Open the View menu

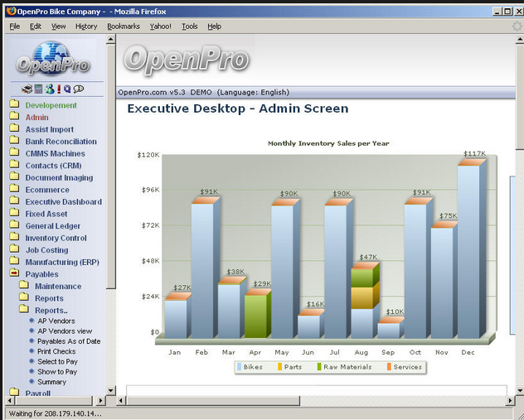coord(59,27)
